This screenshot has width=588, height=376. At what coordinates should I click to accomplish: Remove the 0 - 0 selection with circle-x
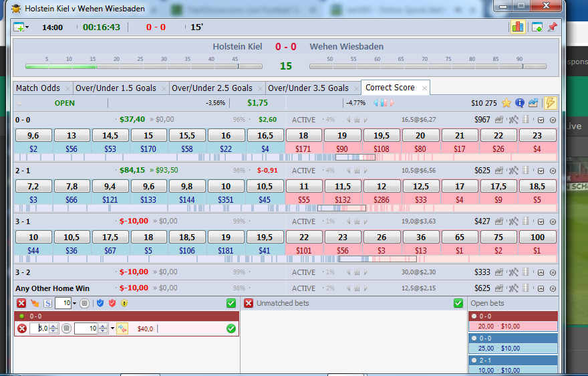(x=553, y=120)
